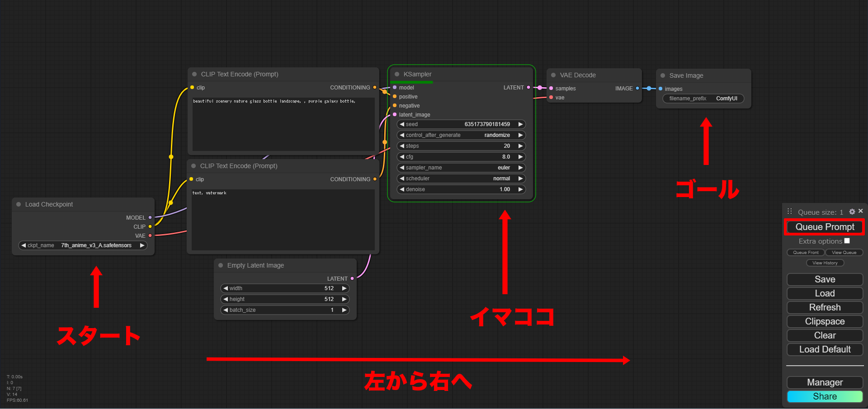Click Load Default workflow
This screenshot has width=868, height=409.
[825, 349]
